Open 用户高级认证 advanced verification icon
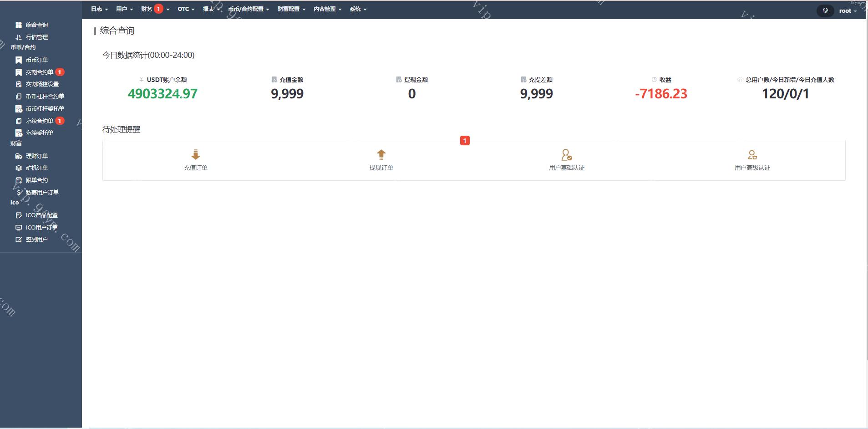The image size is (868, 429). click(x=752, y=155)
